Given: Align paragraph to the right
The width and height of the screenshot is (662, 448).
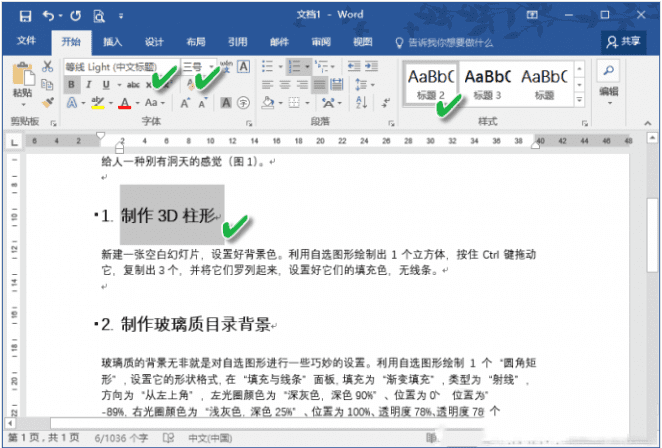Looking at the screenshot, I should pyautogui.click(x=302, y=84).
